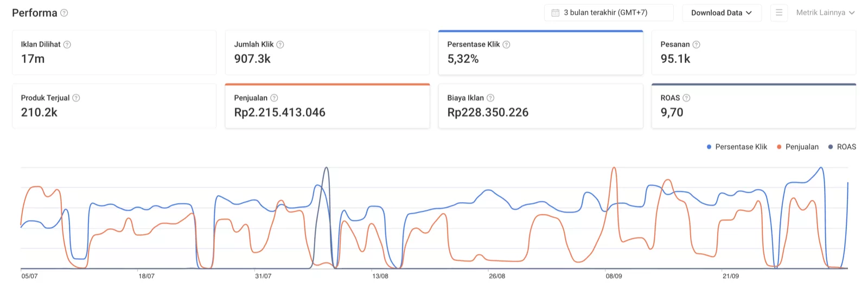Click help icon beside Penjualan card title
This screenshot has width=868, height=295.
[274, 98]
